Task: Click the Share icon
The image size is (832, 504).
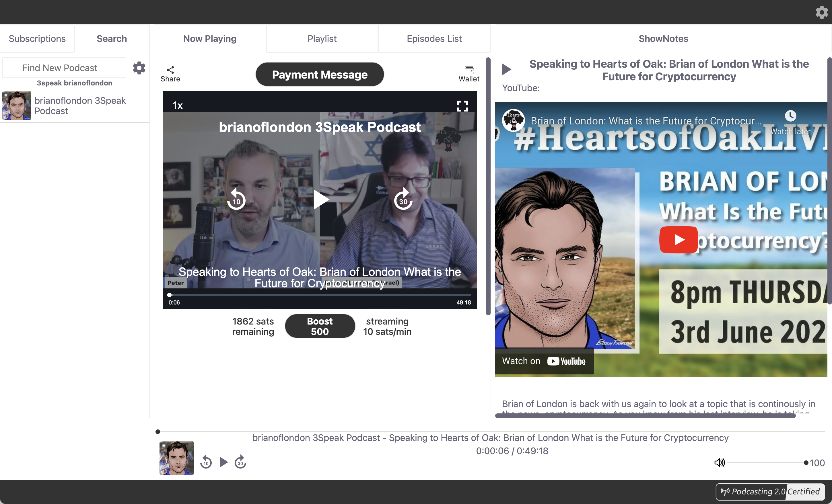Action: [170, 74]
